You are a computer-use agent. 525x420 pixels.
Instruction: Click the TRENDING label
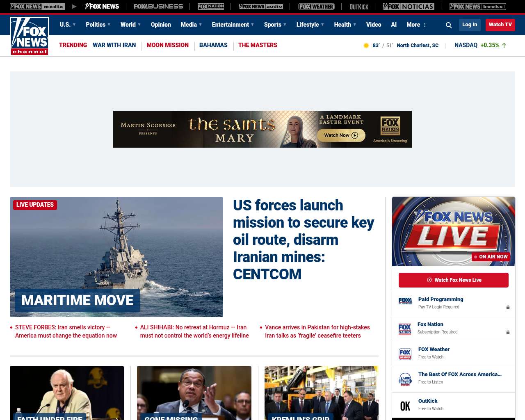coord(73,45)
